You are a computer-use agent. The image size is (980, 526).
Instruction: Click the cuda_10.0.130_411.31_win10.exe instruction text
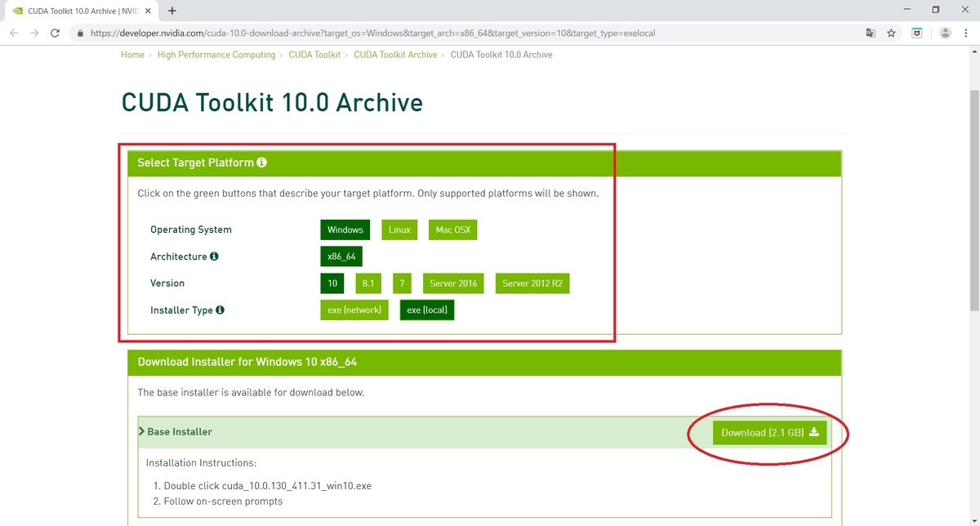(267, 486)
